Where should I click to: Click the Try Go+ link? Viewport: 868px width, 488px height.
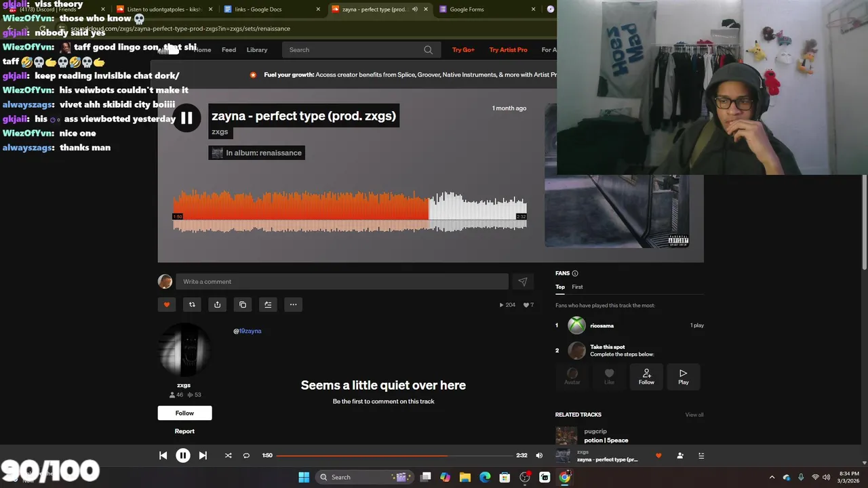pyautogui.click(x=464, y=49)
